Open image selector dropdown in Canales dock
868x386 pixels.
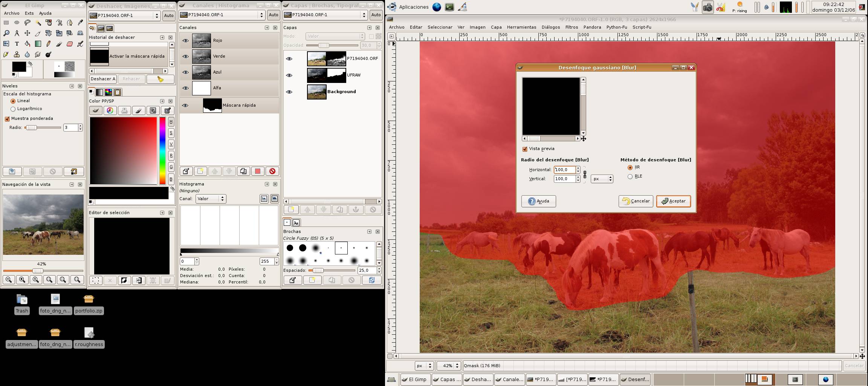click(222, 15)
